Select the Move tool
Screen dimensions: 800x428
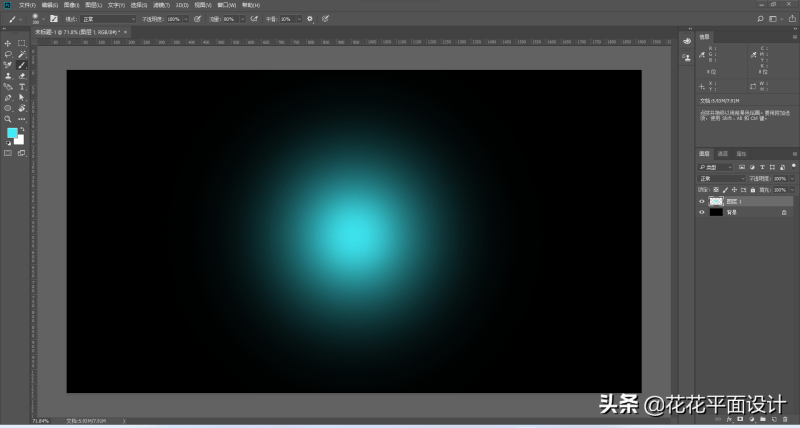8,44
